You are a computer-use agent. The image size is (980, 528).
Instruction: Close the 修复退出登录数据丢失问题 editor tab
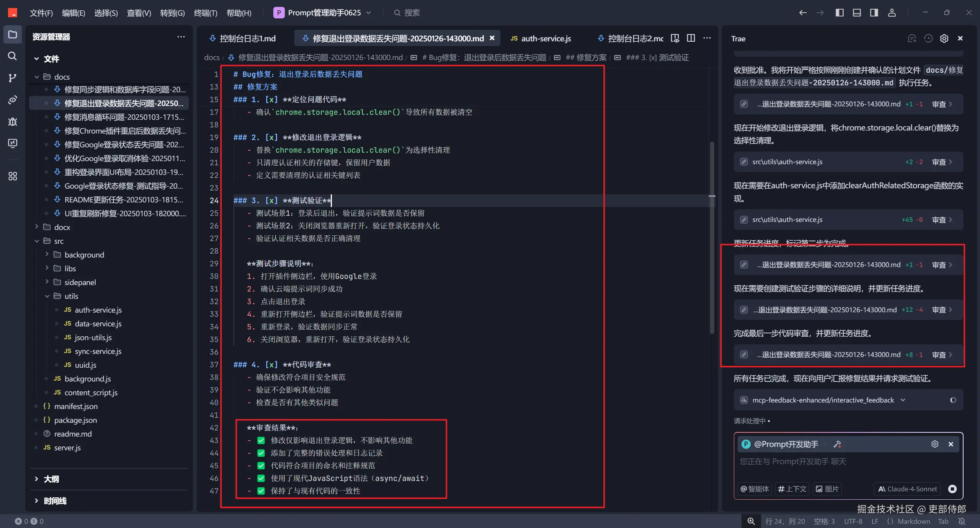point(492,38)
